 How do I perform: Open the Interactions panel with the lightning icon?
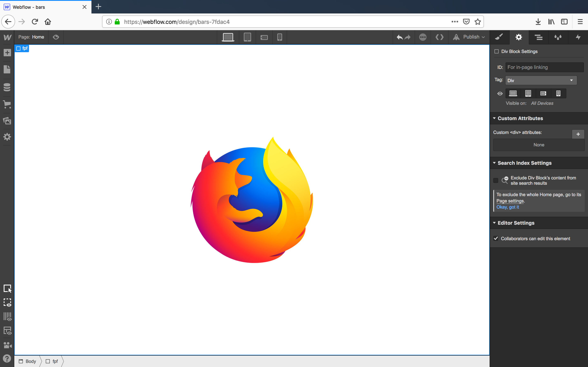tap(578, 37)
